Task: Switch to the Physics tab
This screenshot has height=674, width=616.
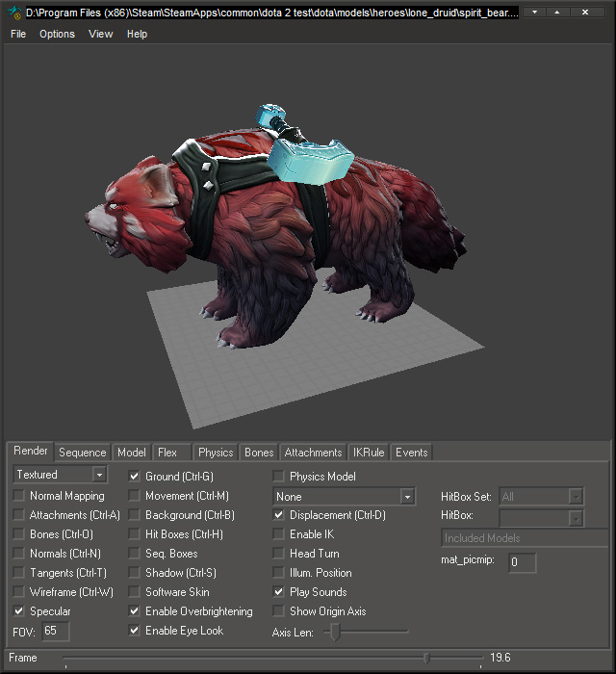Action: [x=216, y=453]
